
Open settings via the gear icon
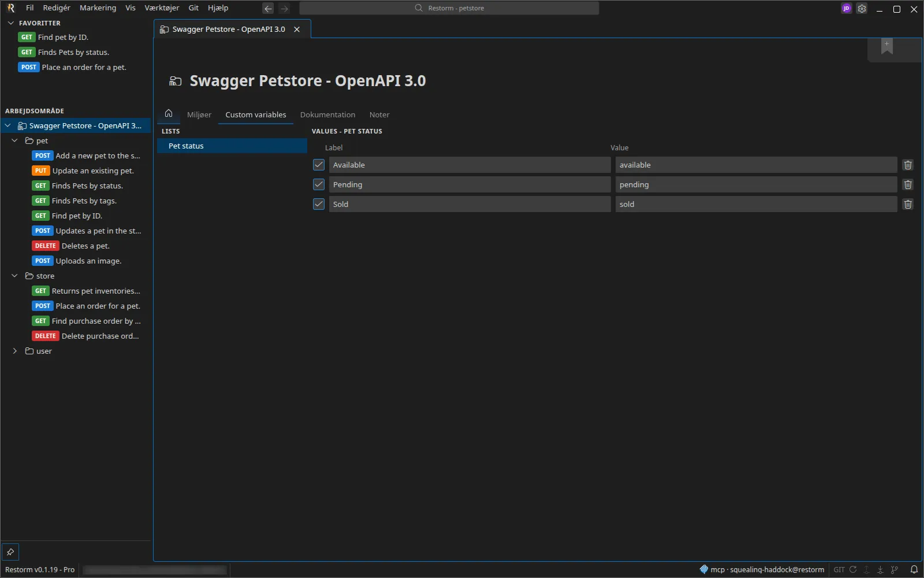pos(862,9)
